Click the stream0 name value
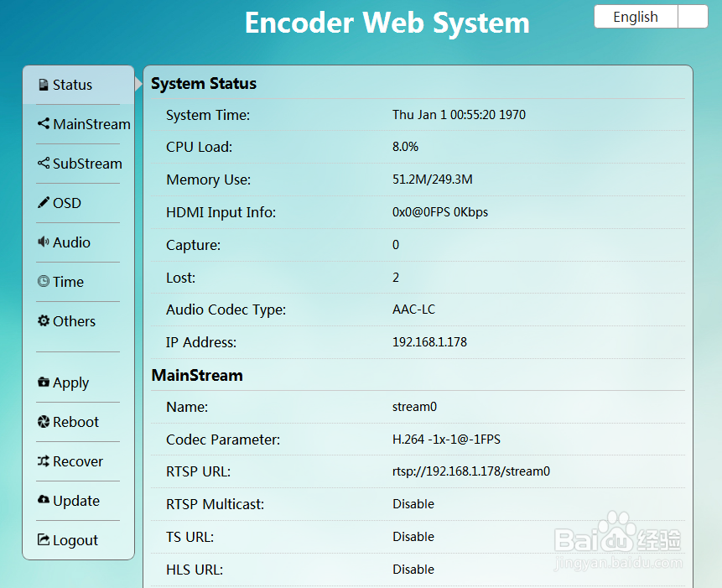 [414, 407]
